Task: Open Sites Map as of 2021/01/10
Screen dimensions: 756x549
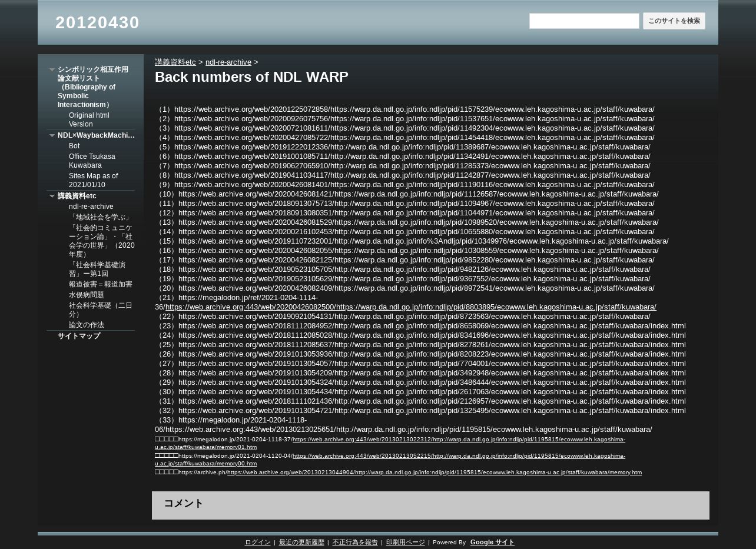Action: 93,181
